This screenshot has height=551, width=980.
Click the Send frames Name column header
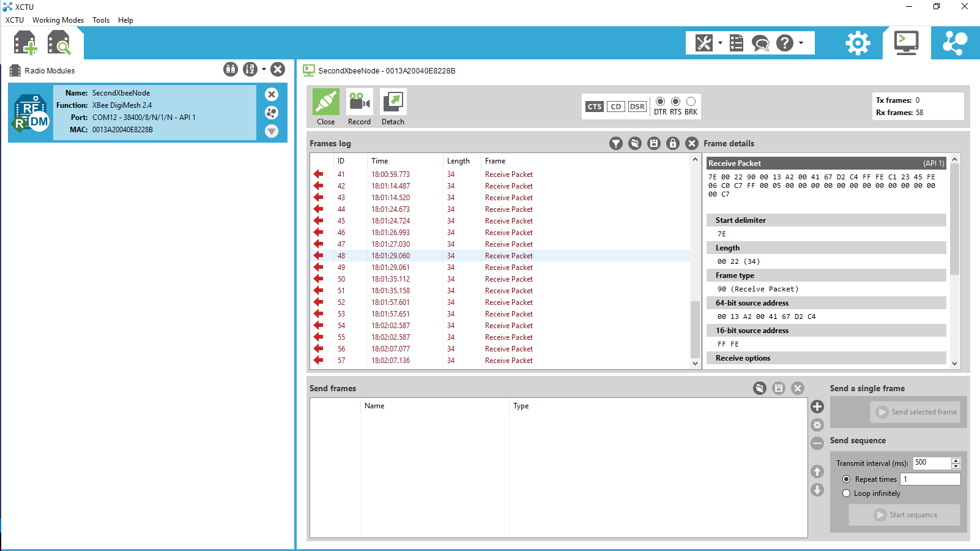(435, 406)
